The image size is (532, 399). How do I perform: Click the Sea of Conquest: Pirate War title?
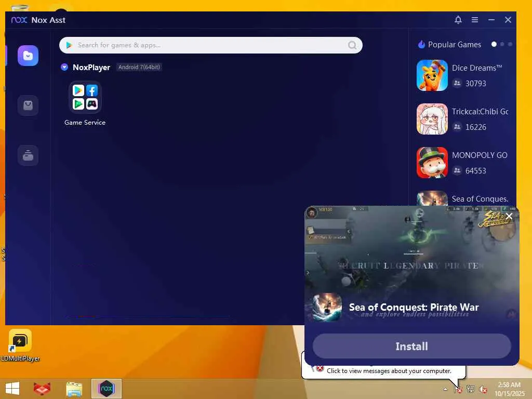414,307
